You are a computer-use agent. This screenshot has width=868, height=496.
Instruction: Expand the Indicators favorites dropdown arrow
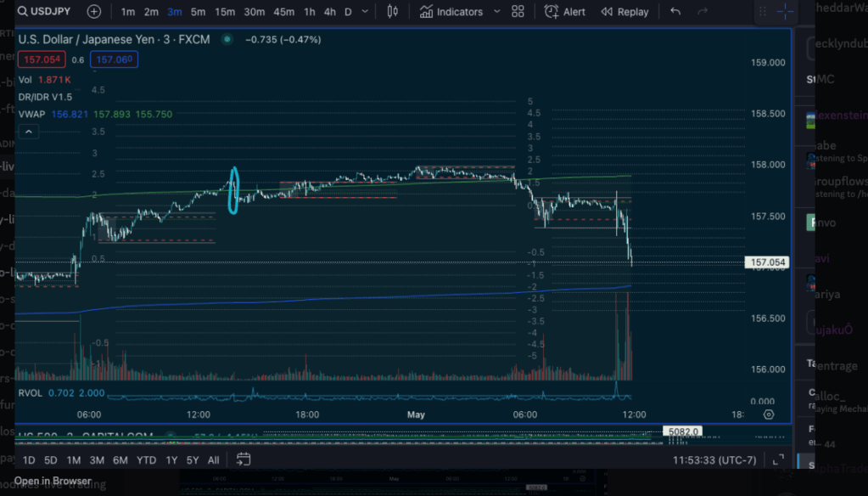tap(496, 12)
